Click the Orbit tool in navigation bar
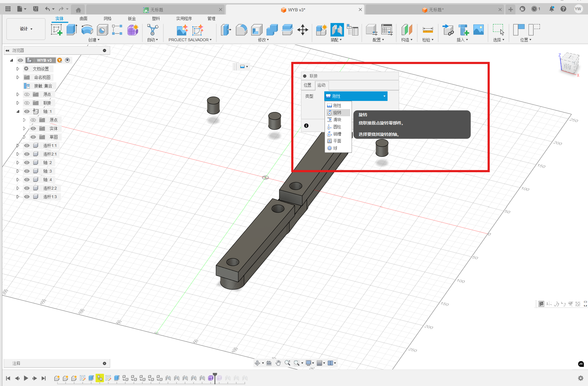Screen dimensions: 588x386 coord(257,363)
